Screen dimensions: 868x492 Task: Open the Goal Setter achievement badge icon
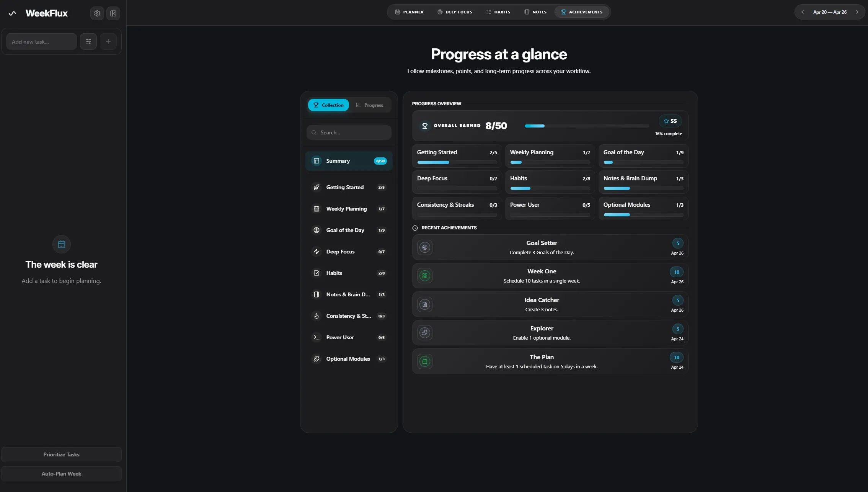pyautogui.click(x=424, y=247)
